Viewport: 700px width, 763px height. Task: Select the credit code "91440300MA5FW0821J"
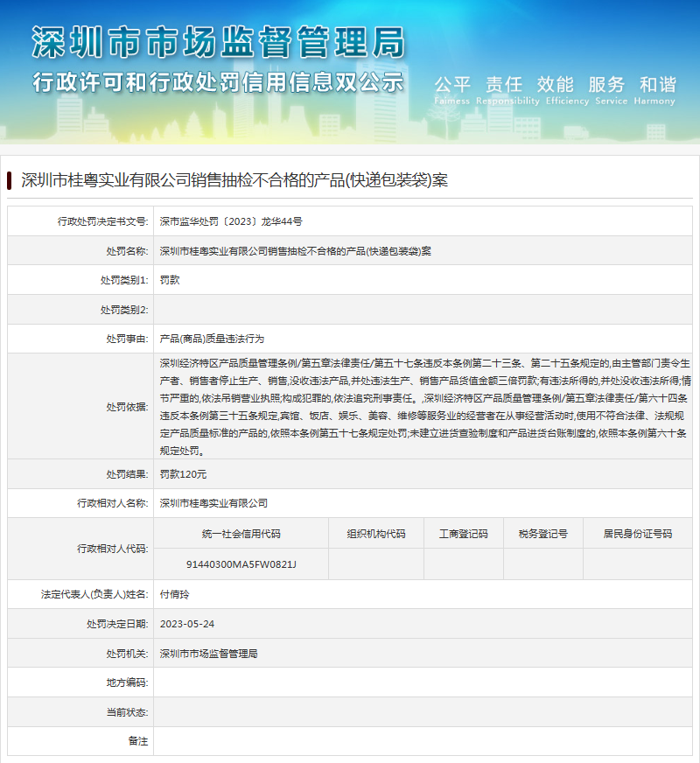pyautogui.click(x=241, y=564)
